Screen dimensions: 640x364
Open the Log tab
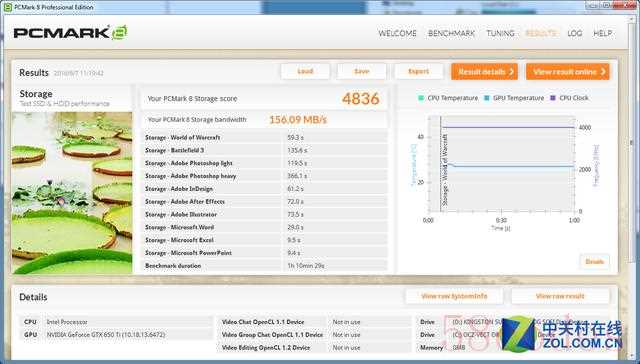tap(574, 33)
